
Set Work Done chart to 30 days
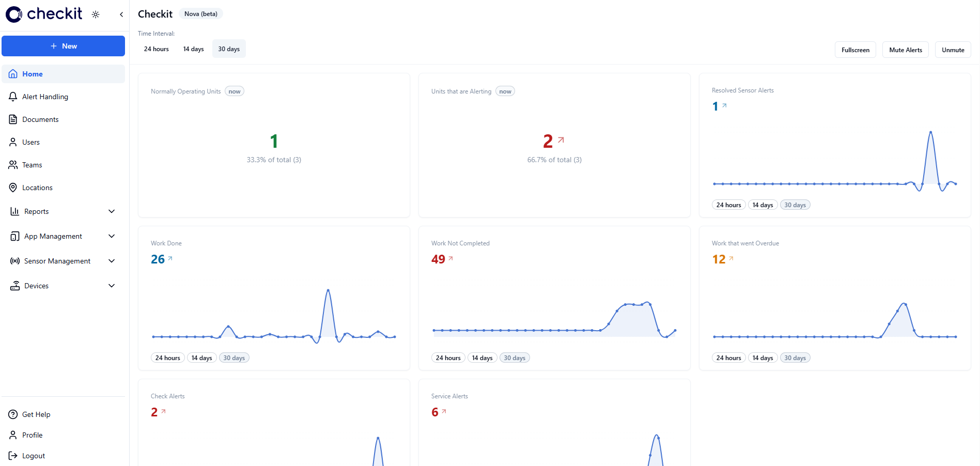point(234,358)
